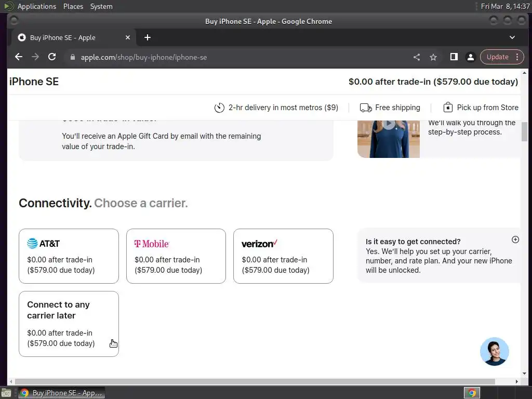This screenshot has width=532, height=399.
Task: Click the Pick up from Store label
Action: [x=487, y=108]
